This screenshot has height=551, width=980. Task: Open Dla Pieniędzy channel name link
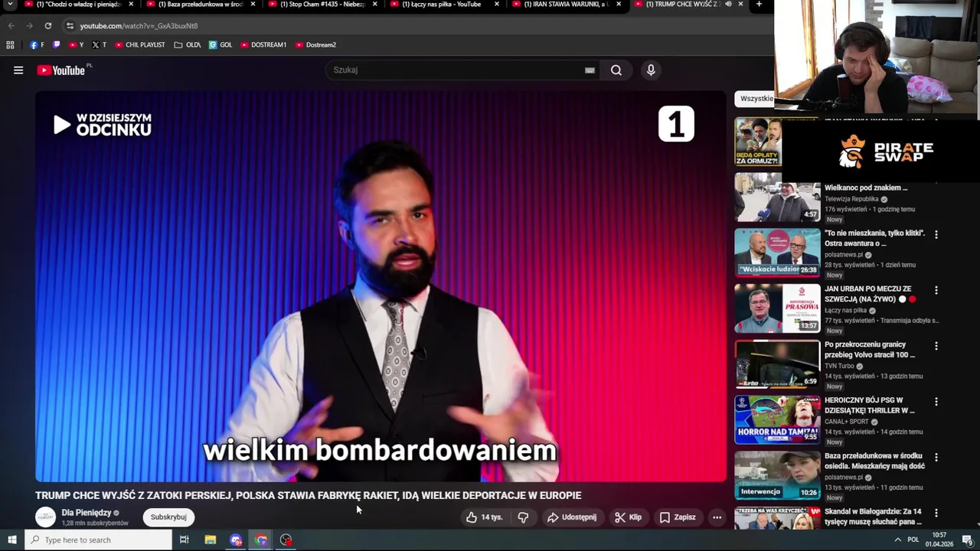[87, 513]
